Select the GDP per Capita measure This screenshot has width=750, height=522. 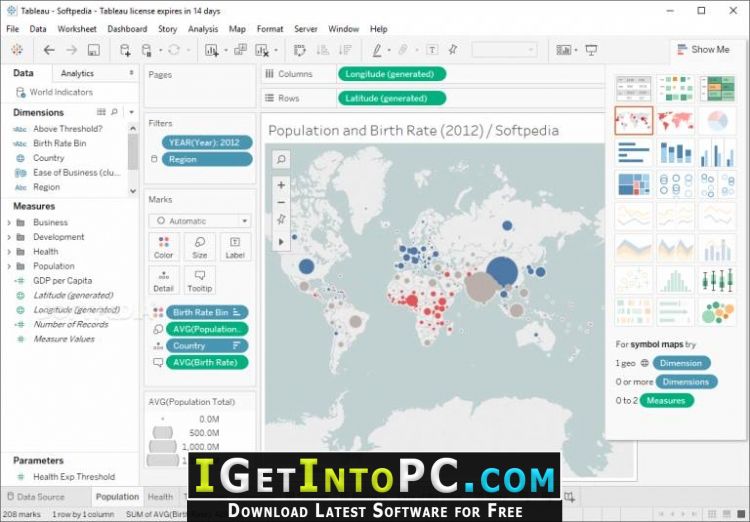coord(62,281)
